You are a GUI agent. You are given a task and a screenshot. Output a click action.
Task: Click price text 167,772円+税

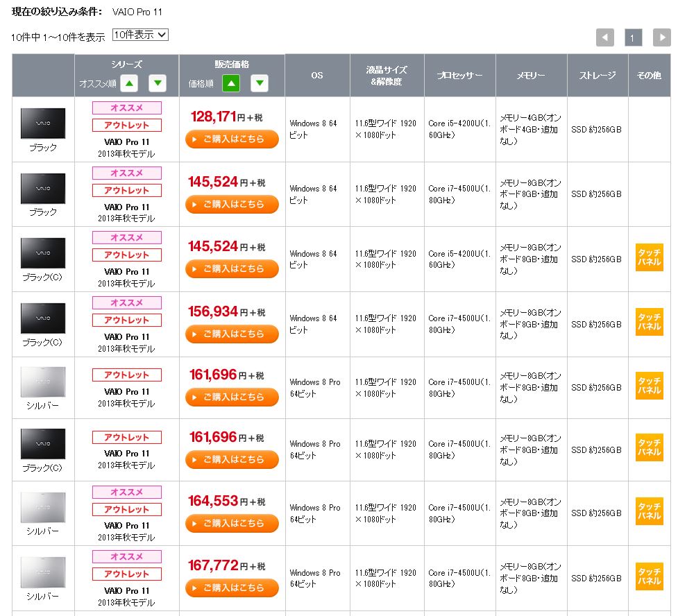point(226,565)
